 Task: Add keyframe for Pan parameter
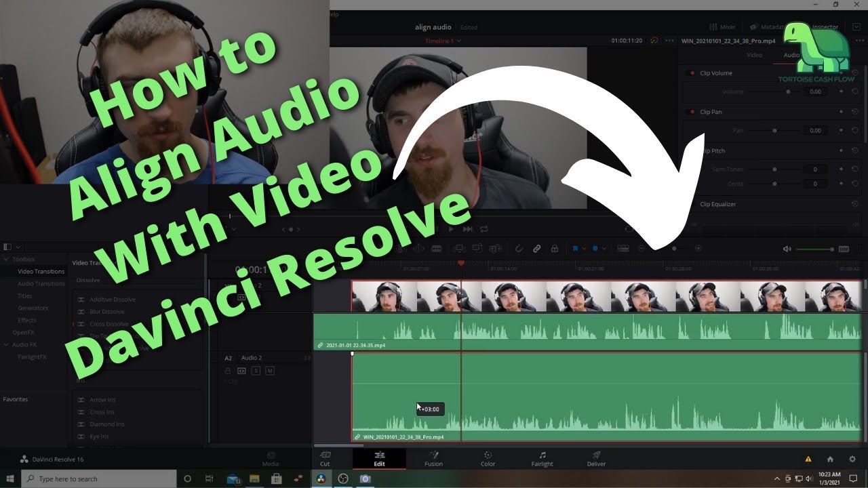click(841, 130)
